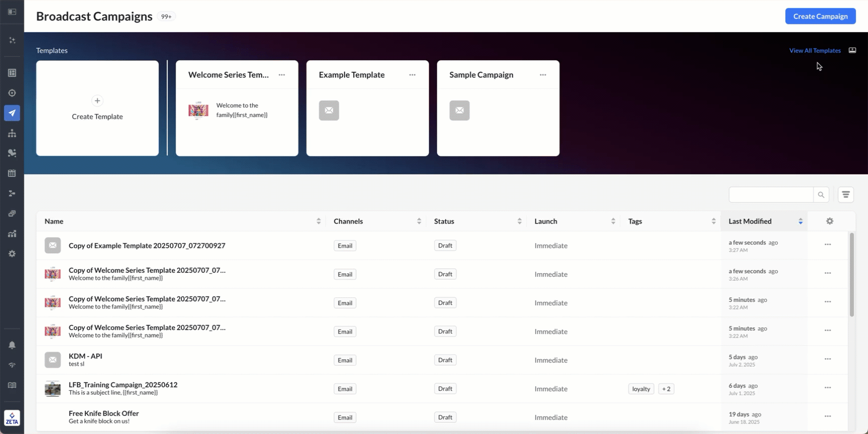Image resolution: width=868 pixels, height=434 pixels.
Task: Sort the table by Name column
Action: pyautogui.click(x=318, y=221)
